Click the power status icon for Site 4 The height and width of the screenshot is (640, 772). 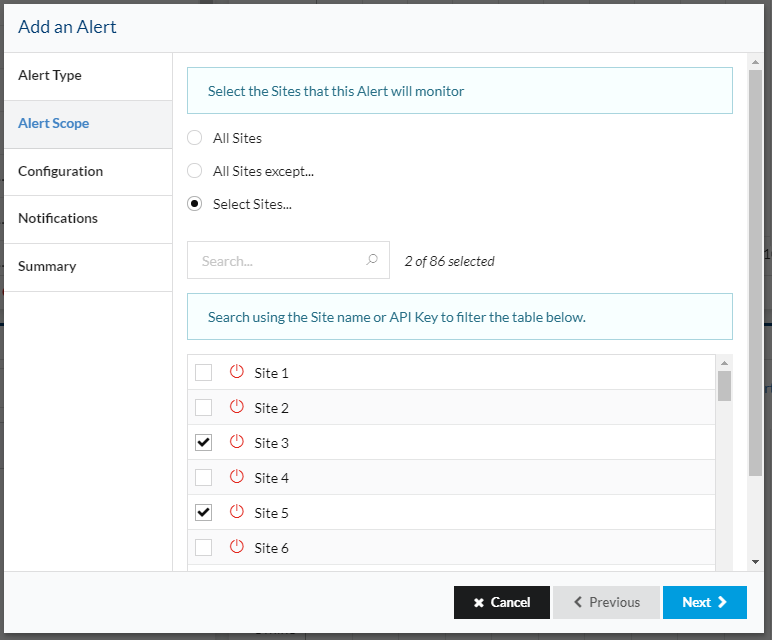(x=237, y=477)
